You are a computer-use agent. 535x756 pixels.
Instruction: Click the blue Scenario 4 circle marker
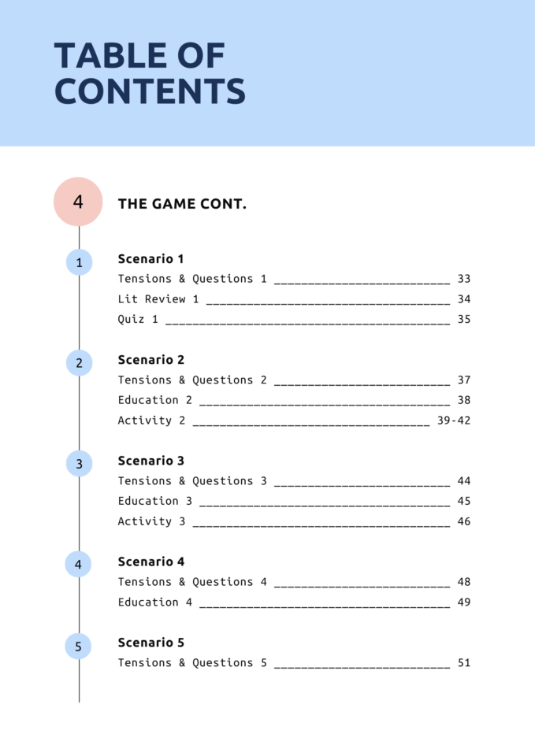tap(78, 564)
